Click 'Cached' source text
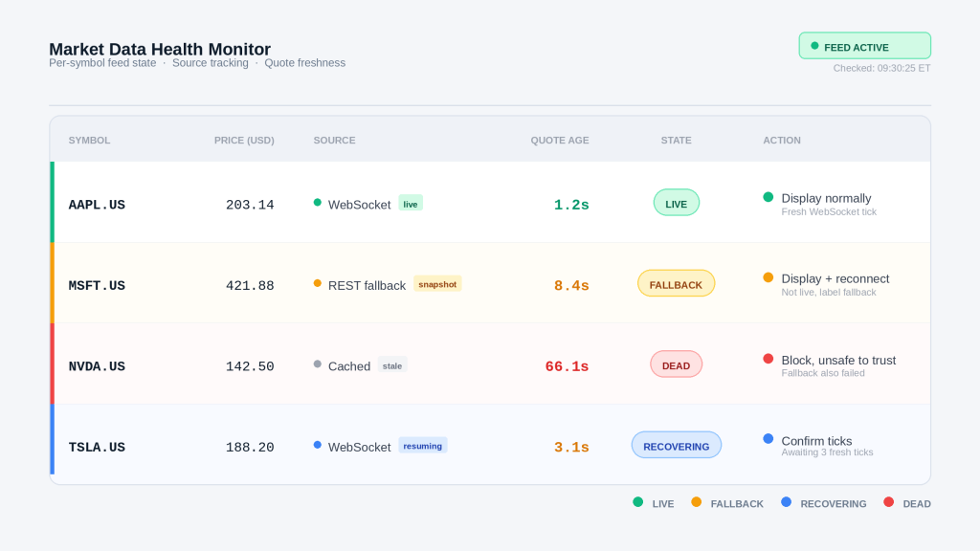 pyautogui.click(x=349, y=366)
